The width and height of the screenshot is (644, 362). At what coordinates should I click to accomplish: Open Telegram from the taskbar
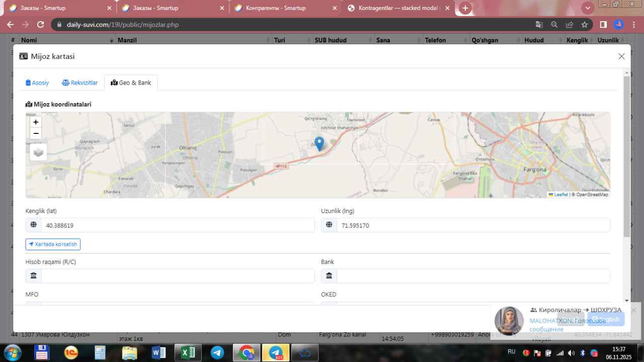[x=217, y=352]
